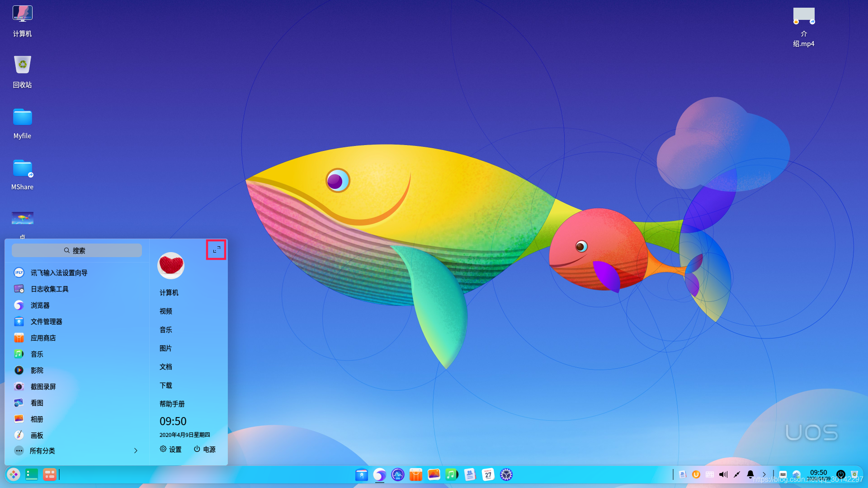Launch the Music app from the dock
Viewport: 868px width, 488px height.
[x=452, y=474]
